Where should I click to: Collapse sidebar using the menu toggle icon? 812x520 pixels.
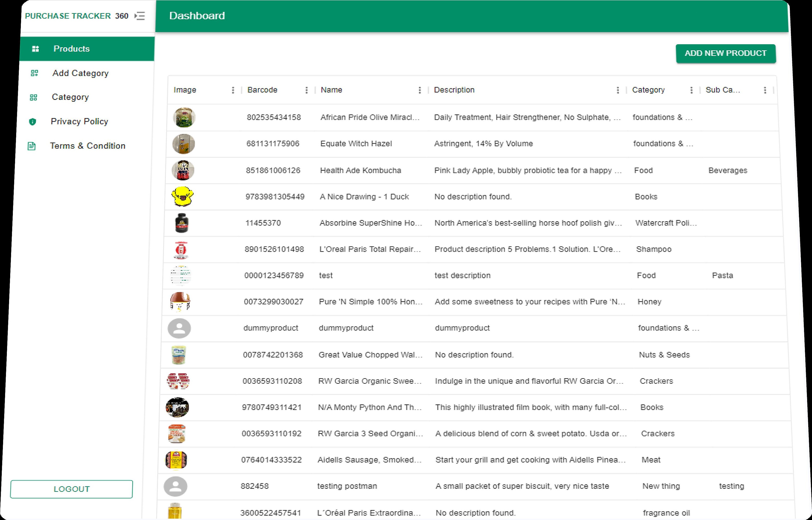click(x=140, y=16)
